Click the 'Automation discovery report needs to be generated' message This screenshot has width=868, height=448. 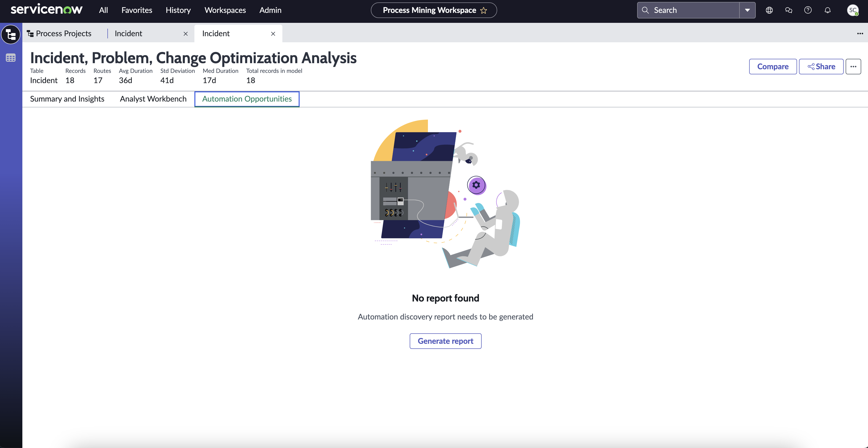point(445,317)
